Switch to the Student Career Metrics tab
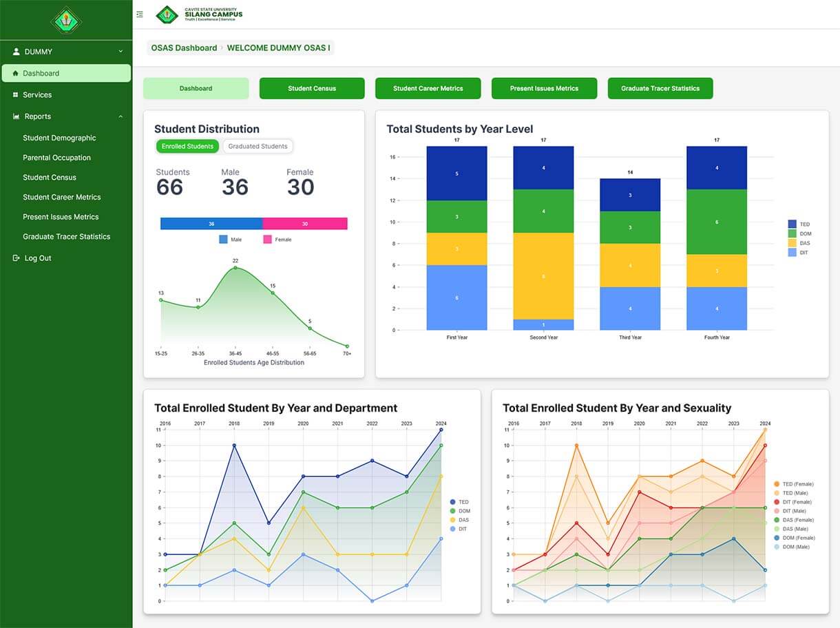Image resolution: width=840 pixels, height=628 pixels. [428, 88]
